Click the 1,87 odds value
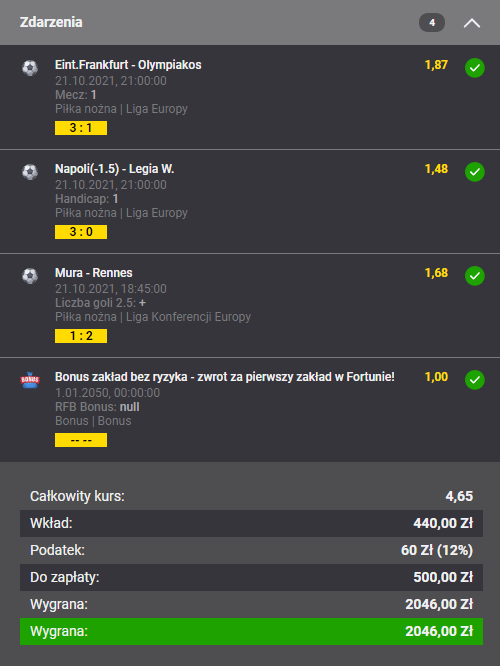The height and width of the screenshot is (666, 500). pos(436,65)
